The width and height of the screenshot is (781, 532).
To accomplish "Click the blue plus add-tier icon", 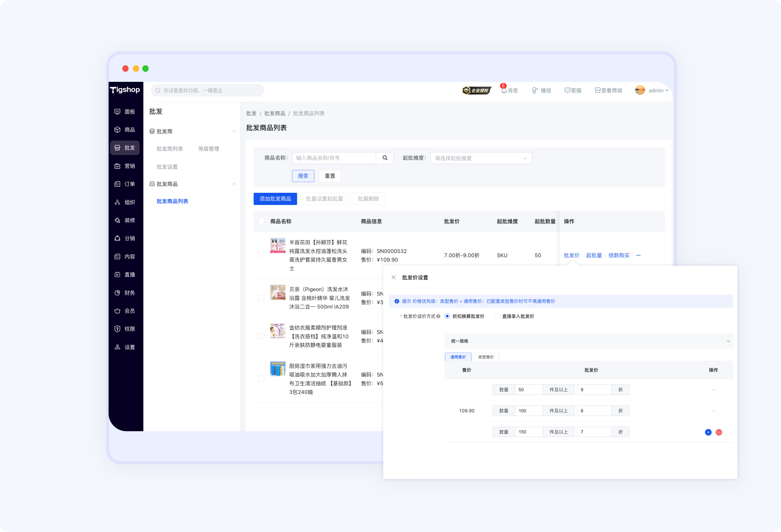I will tap(708, 432).
